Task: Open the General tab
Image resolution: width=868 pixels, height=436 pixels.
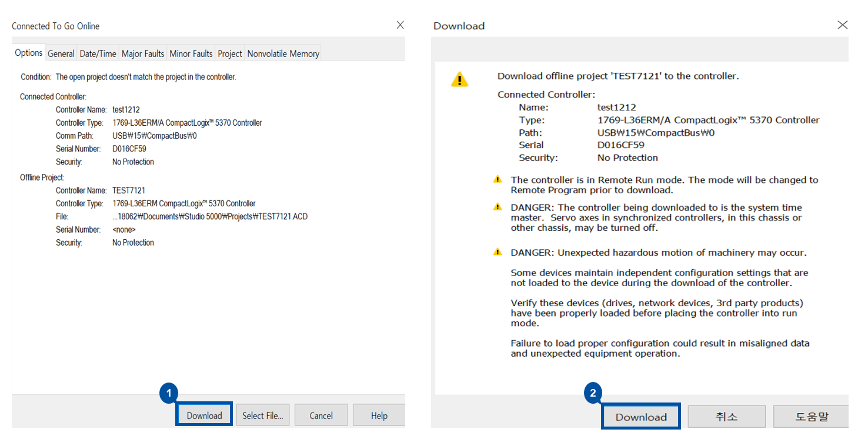Action: 61,53
